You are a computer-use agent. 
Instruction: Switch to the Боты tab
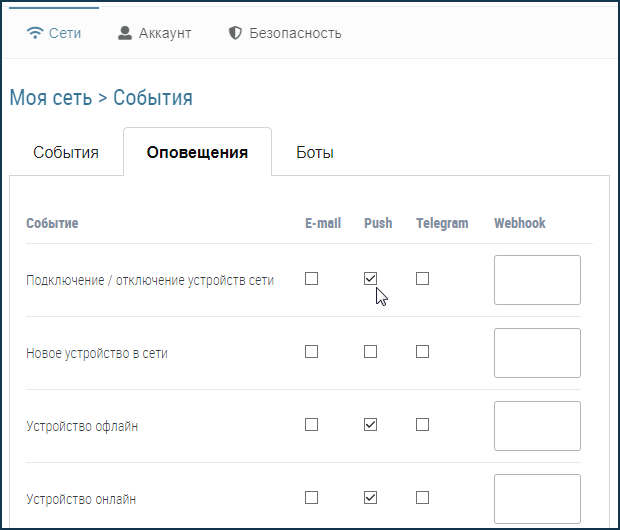click(x=315, y=153)
